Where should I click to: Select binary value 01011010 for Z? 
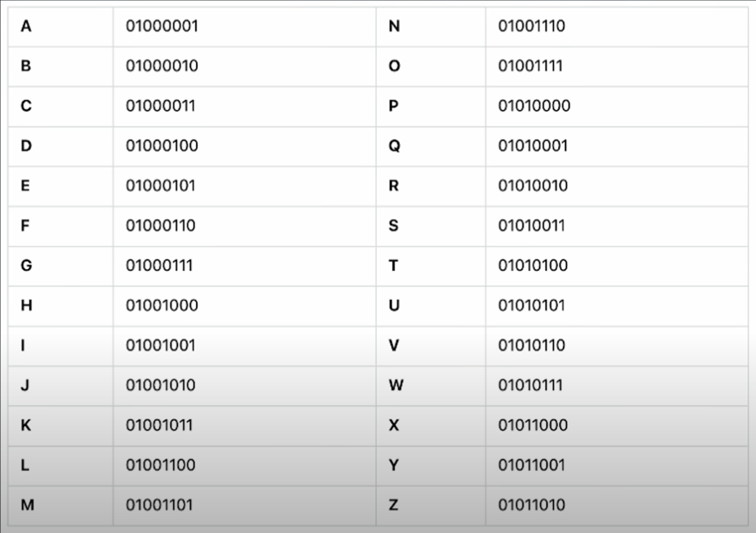coord(532,505)
